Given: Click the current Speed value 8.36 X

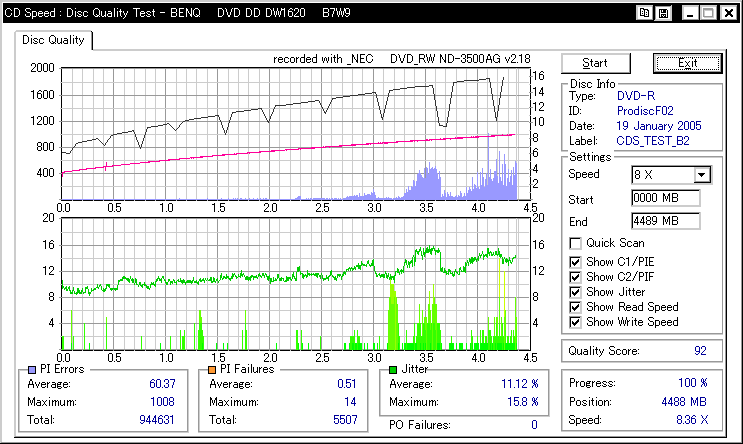Looking at the screenshot, I should (692, 420).
